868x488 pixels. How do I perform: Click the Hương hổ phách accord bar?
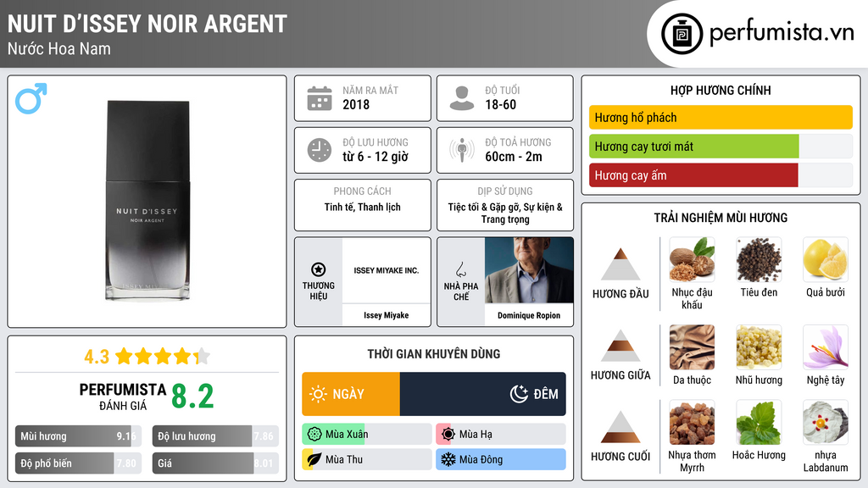[720, 118]
